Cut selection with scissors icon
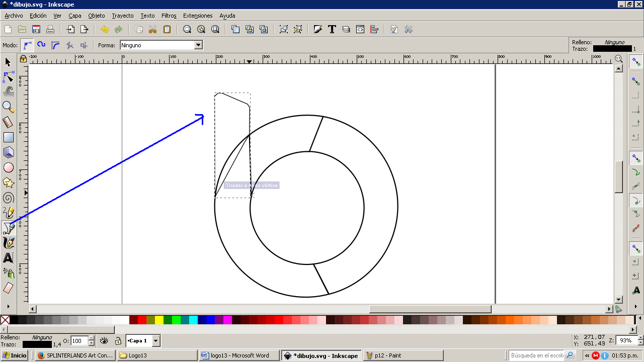 tap(153, 29)
